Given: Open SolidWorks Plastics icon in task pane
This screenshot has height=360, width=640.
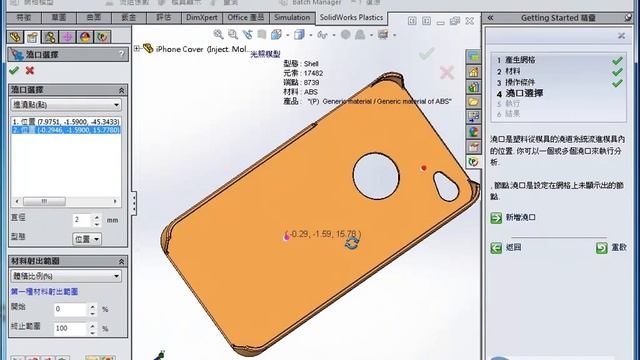Looking at the screenshot, I should pos(473,162).
